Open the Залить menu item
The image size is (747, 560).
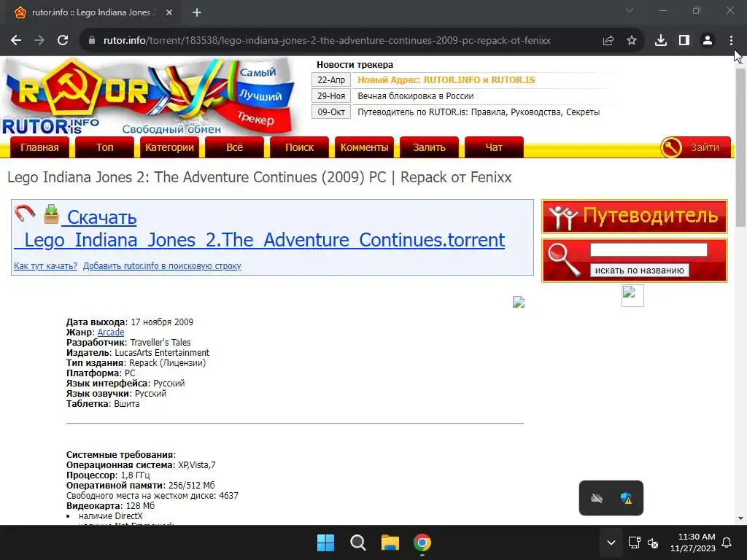429,147
